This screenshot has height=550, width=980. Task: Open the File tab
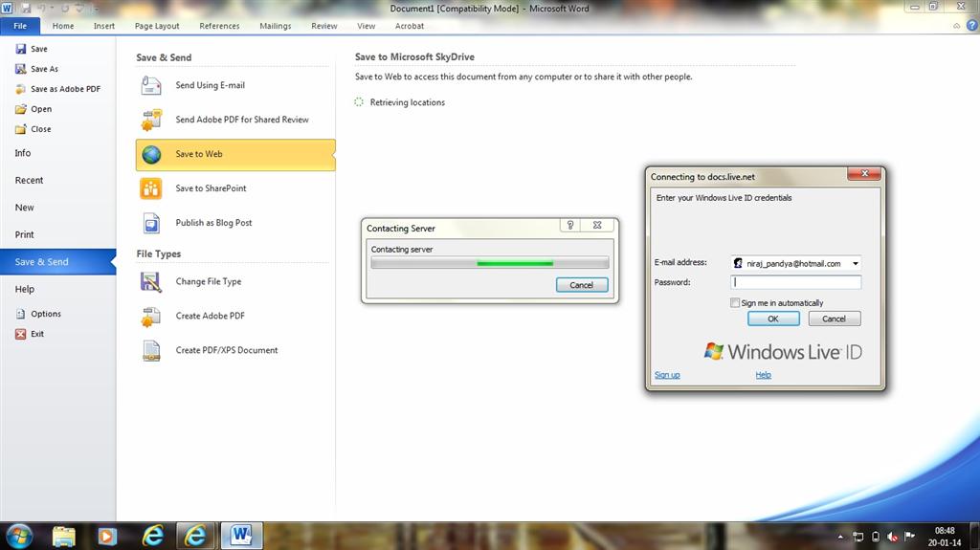(x=20, y=26)
